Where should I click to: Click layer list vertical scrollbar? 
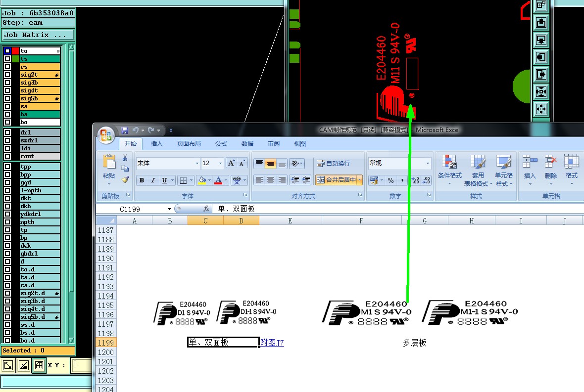pos(71,193)
